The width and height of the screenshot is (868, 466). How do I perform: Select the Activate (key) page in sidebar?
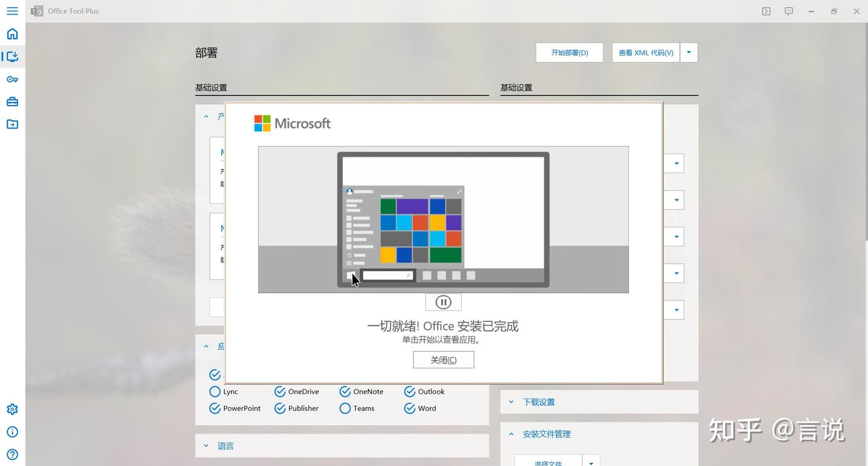[x=12, y=79]
